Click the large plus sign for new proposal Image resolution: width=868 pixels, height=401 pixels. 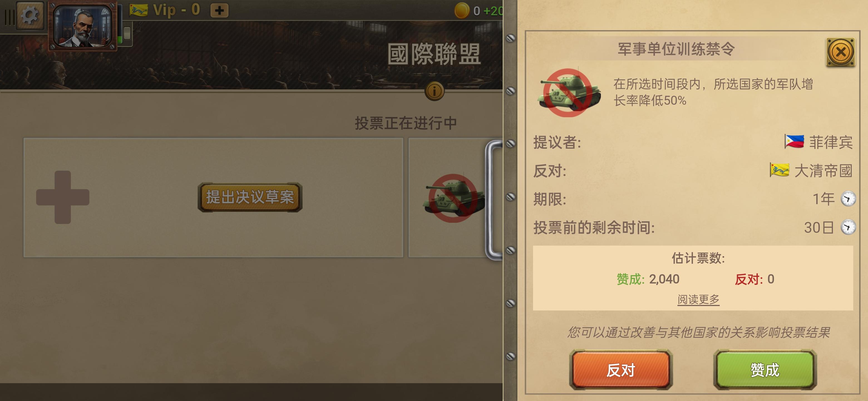[63, 197]
